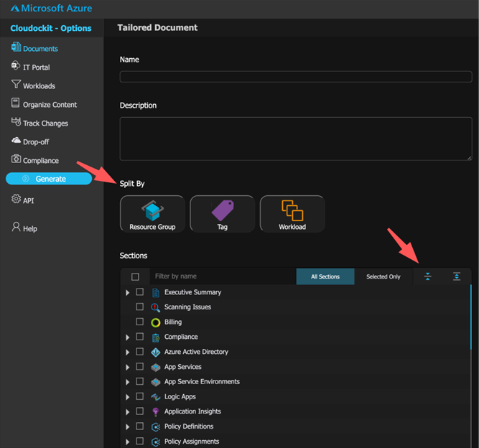The height and width of the screenshot is (448, 479).
Task: Check the Logic Apps checkbox
Action: click(x=139, y=396)
